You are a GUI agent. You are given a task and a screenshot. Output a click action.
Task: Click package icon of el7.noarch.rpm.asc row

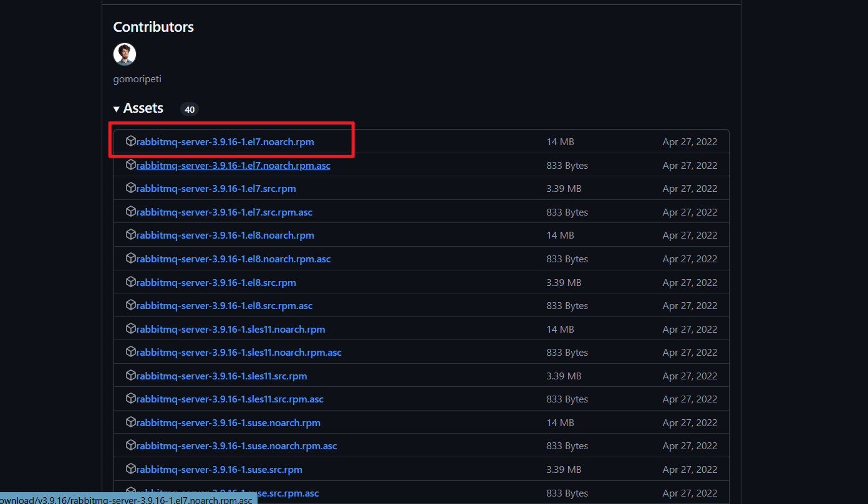tap(131, 165)
